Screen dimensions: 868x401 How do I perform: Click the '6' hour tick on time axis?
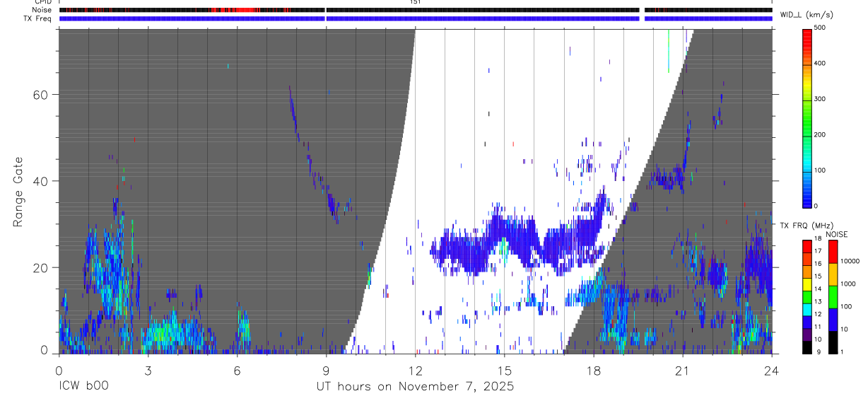[237, 369]
